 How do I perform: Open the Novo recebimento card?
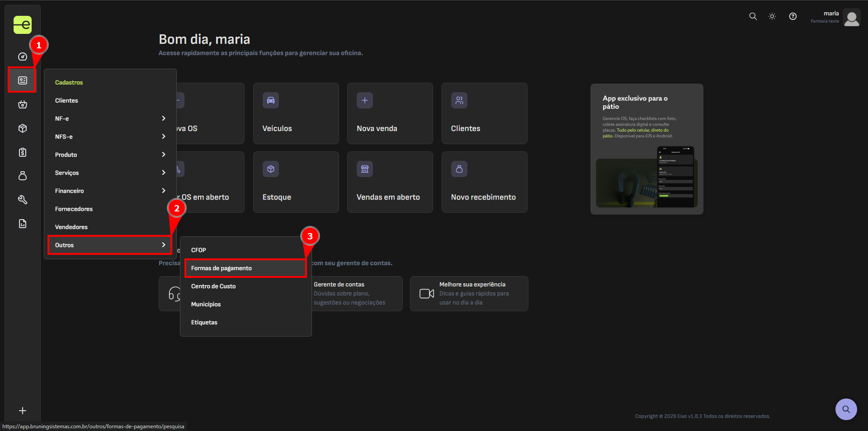485,182
